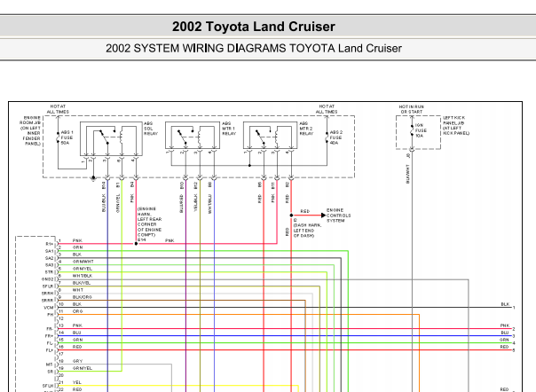Select the "GRY" wire label at pin 18

77,361
